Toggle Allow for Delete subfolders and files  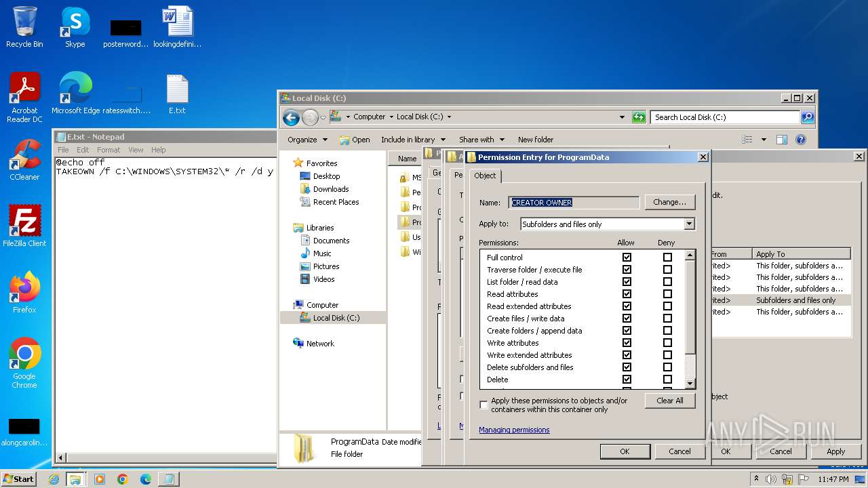pos(627,367)
